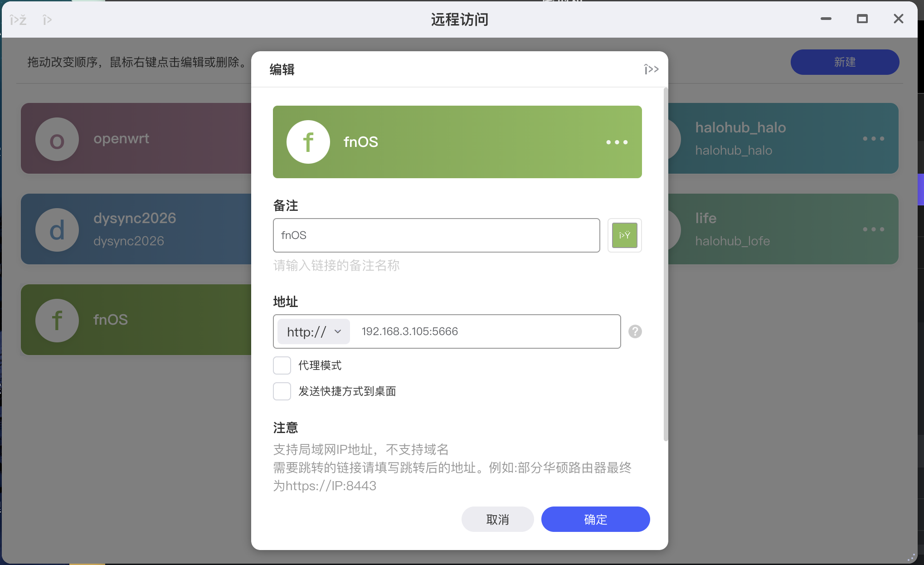Open the green card color picker swatch
The image size is (924, 565).
tap(624, 235)
